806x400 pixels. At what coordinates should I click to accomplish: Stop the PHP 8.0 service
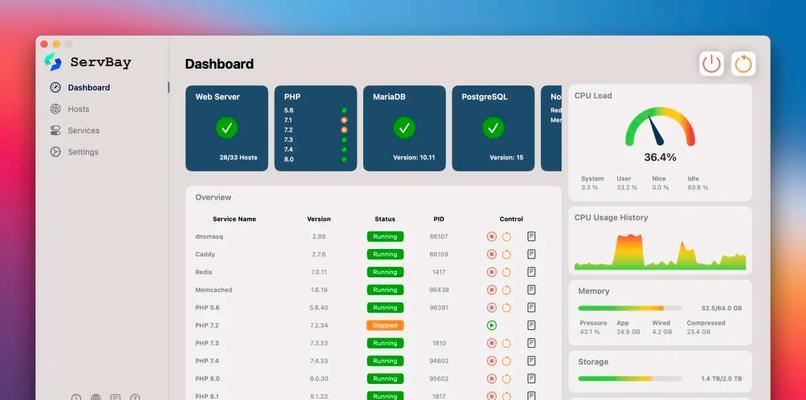[x=491, y=378]
